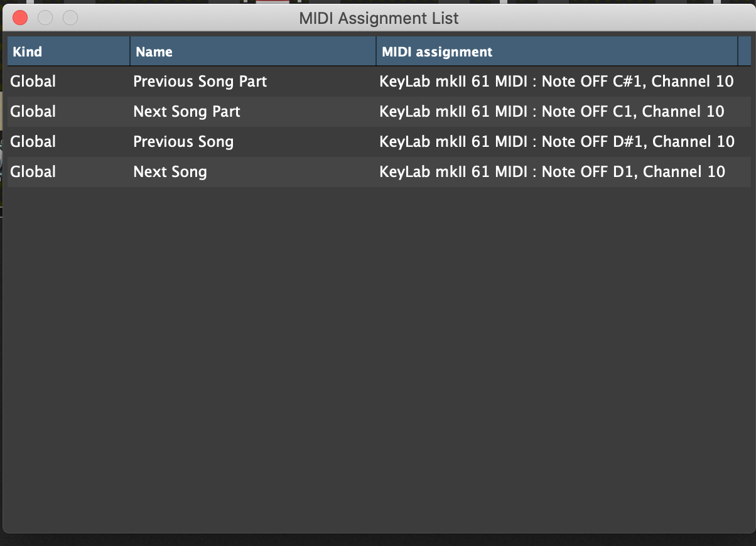Select the Next Song Part name cell

pos(187,112)
